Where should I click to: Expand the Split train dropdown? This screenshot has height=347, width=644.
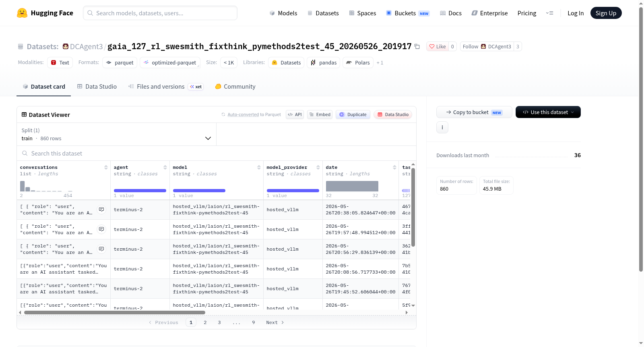116,134
